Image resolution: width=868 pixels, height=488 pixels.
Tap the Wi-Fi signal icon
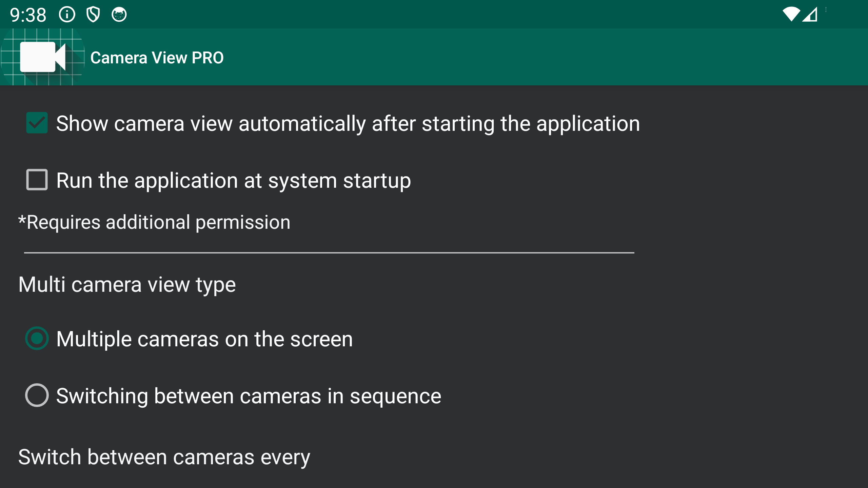click(x=791, y=15)
